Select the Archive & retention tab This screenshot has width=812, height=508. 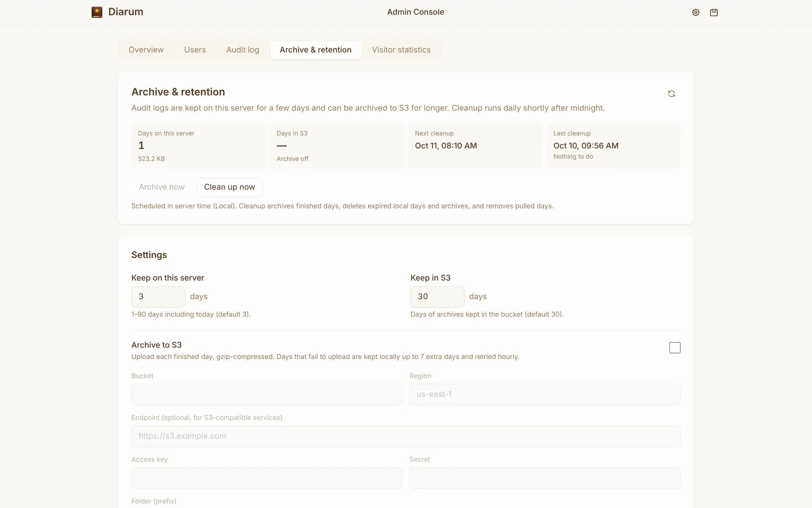click(x=315, y=50)
